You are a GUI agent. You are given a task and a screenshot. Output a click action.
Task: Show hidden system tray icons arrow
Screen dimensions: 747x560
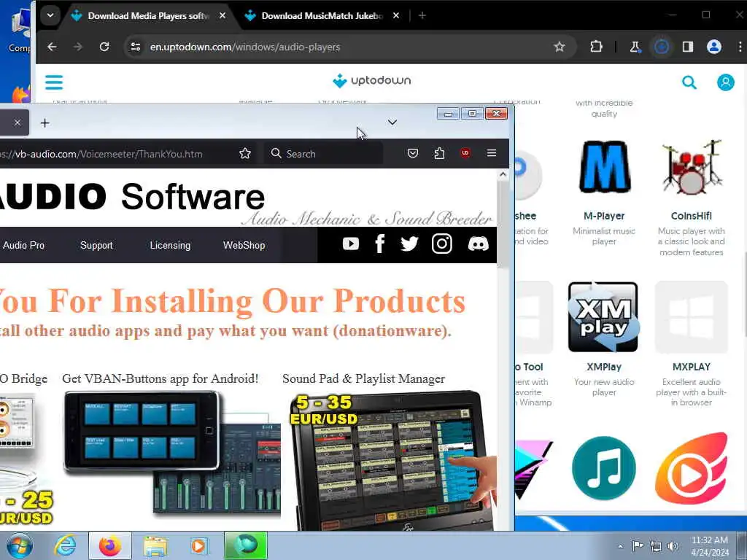pos(620,546)
